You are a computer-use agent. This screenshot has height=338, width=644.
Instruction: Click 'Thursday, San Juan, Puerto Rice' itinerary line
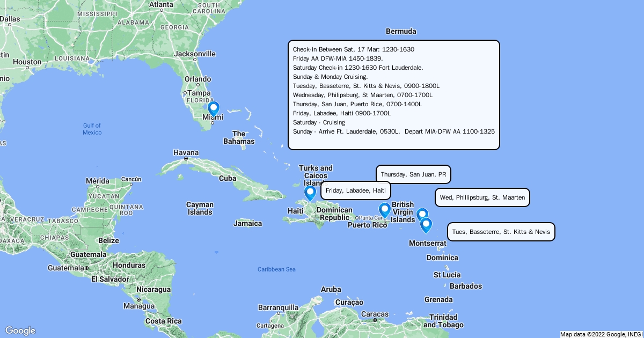(x=357, y=104)
